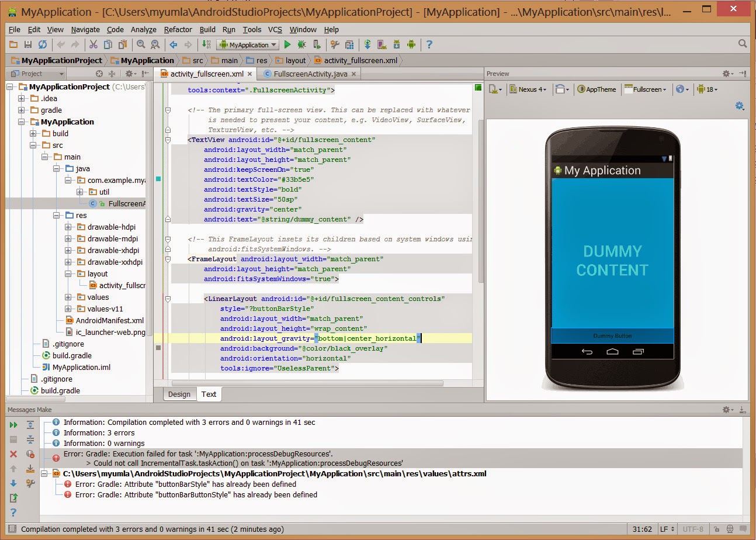Click the red X in Messages panel

click(13, 454)
